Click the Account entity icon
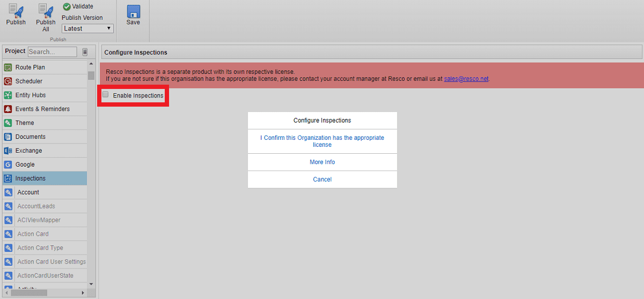The image size is (644, 299). pyautogui.click(x=8, y=192)
